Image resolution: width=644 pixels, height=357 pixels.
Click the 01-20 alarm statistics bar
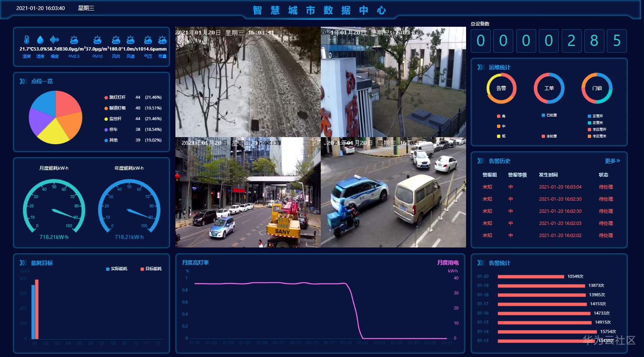coord(531,277)
